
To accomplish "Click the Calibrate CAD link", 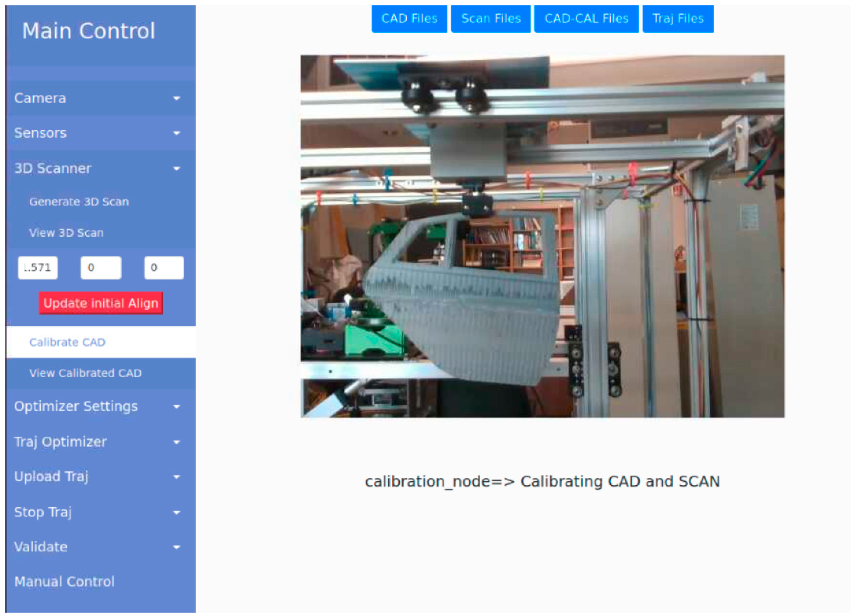I will [67, 342].
